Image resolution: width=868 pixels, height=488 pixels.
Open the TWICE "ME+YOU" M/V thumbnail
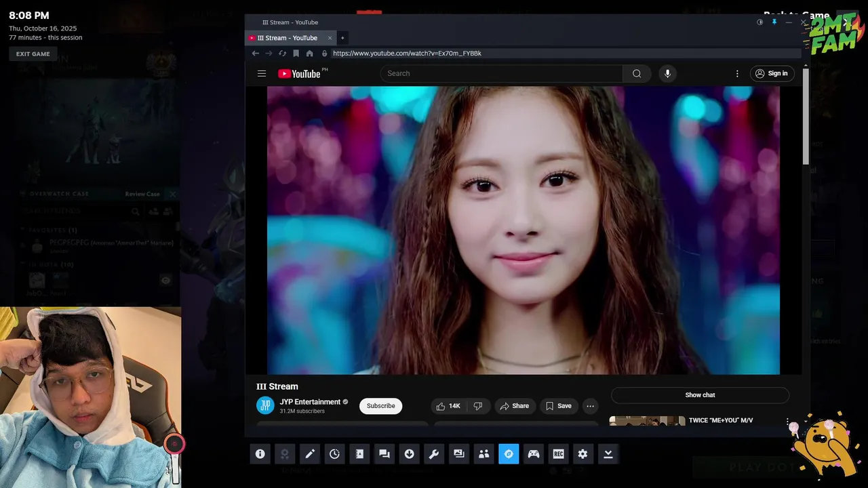click(x=647, y=421)
